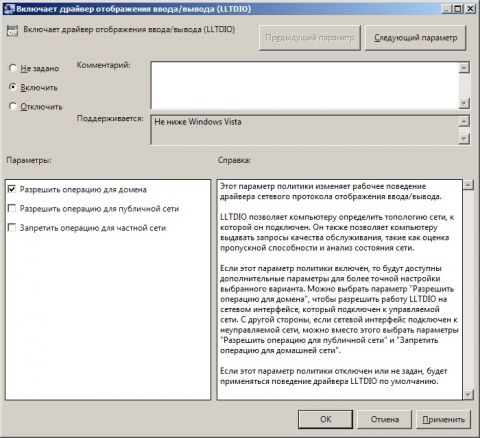
Task: Click the policy setting icon beside the heading
Action: [12, 30]
